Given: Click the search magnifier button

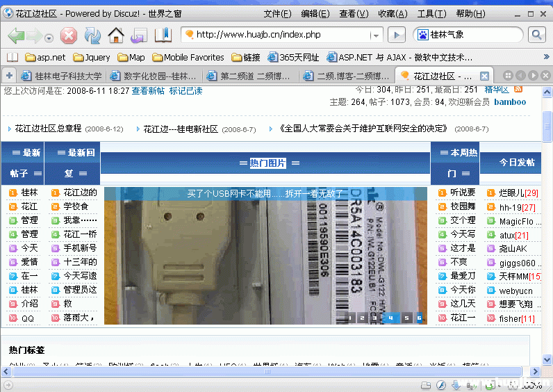Looking at the screenshot, I should [x=536, y=35].
